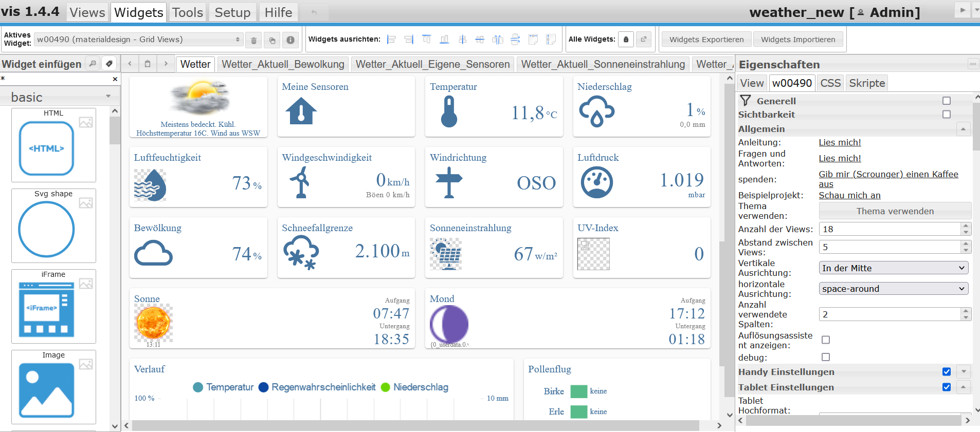Click the undo arrow in the top menu bar
Viewport: 980px width, 432px height.
(314, 12)
